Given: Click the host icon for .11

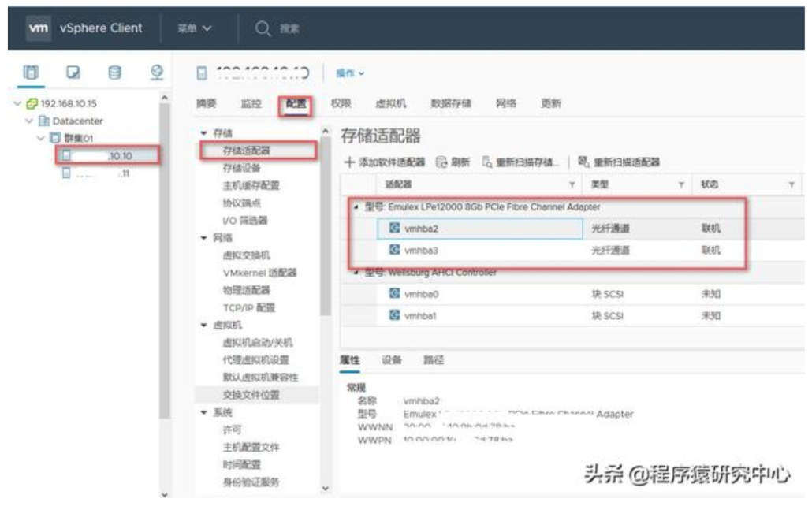Looking at the screenshot, I should tap(66, 173).
